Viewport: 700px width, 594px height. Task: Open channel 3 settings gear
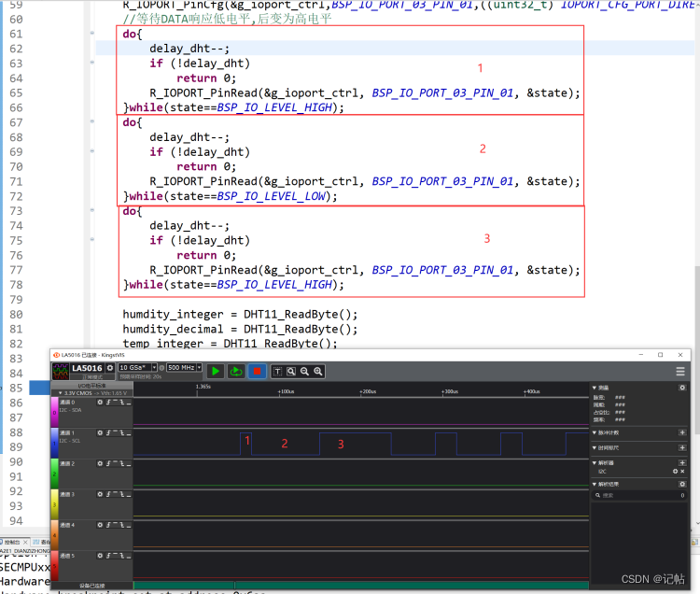[x=100, y=494]
